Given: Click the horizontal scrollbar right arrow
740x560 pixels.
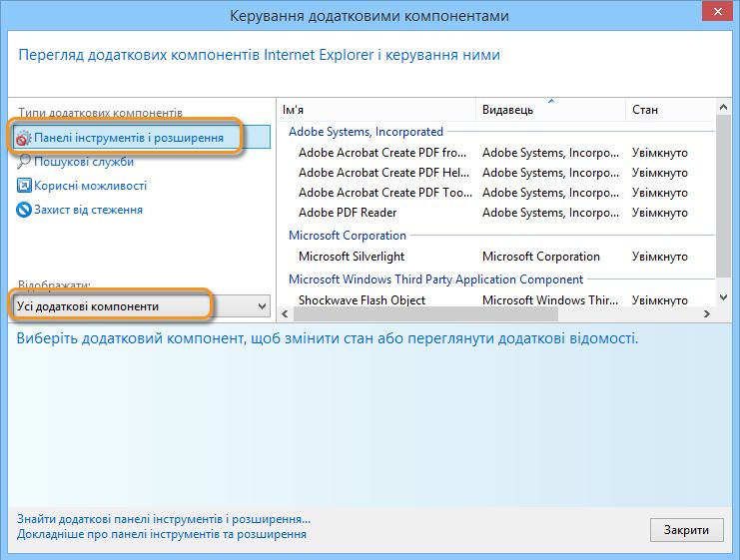Looking at the screenshot, I should pyautogui.click(x=706, y=313).
